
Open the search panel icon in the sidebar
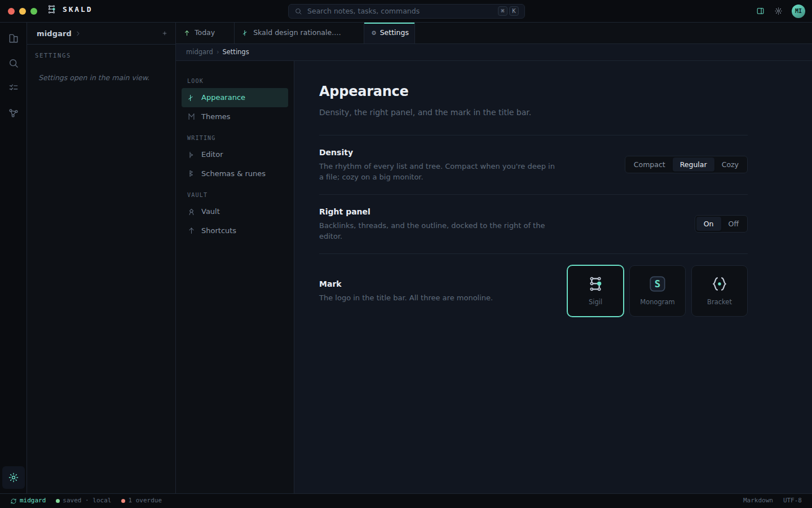point(14,63)
